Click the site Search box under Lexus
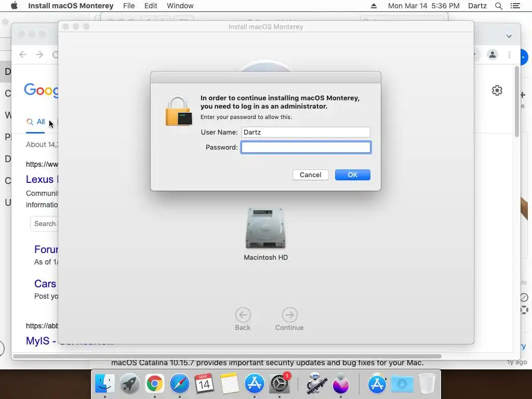532x399 pixels. pos(44,224)
